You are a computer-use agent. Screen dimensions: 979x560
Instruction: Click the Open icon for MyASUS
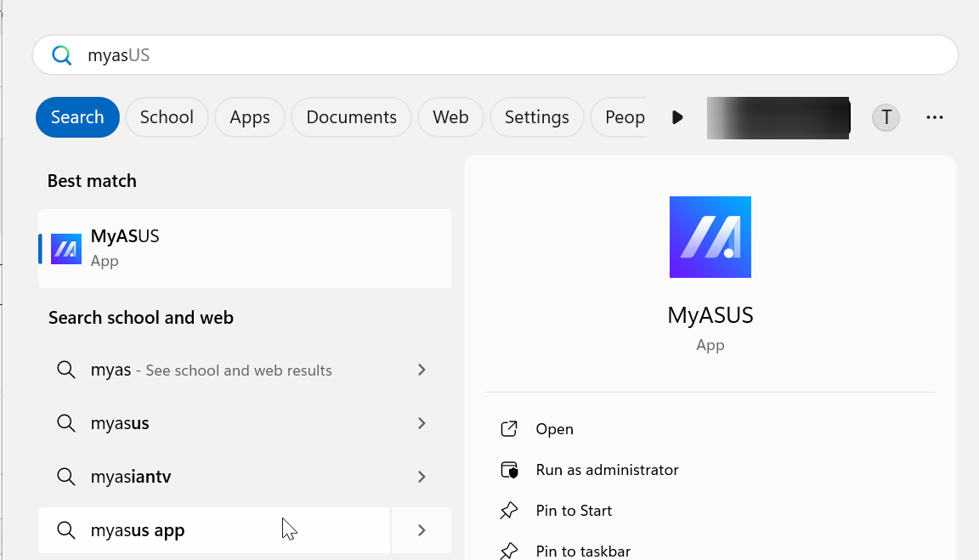tap(509, 429)
